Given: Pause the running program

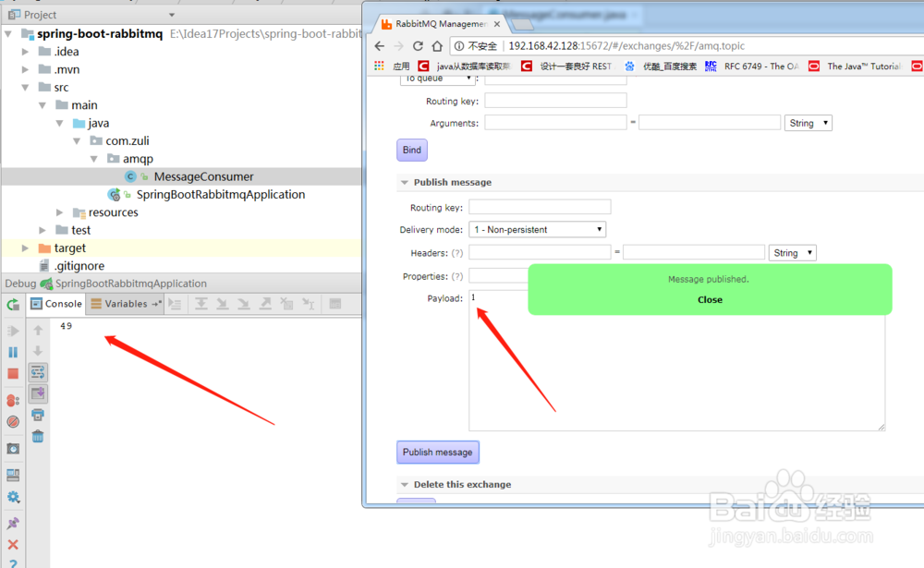Looking at the screenshot, I should point(13,353).
